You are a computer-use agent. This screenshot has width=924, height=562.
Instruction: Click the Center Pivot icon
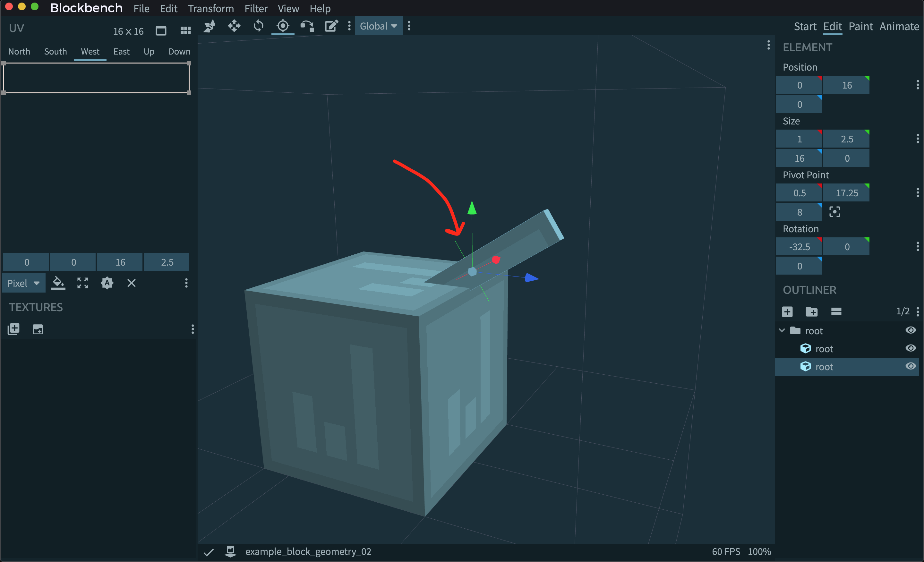834,212
